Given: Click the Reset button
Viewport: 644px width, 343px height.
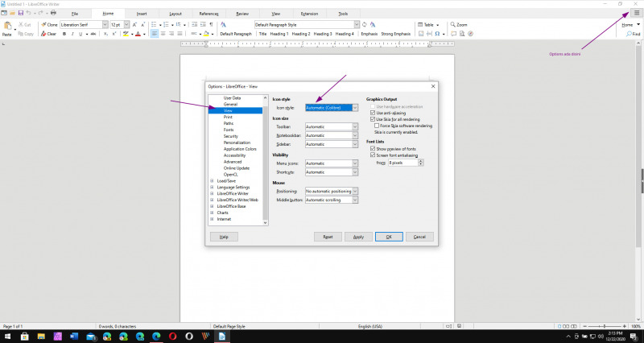Looking at the screenshot, I should (x=328, y=237).
